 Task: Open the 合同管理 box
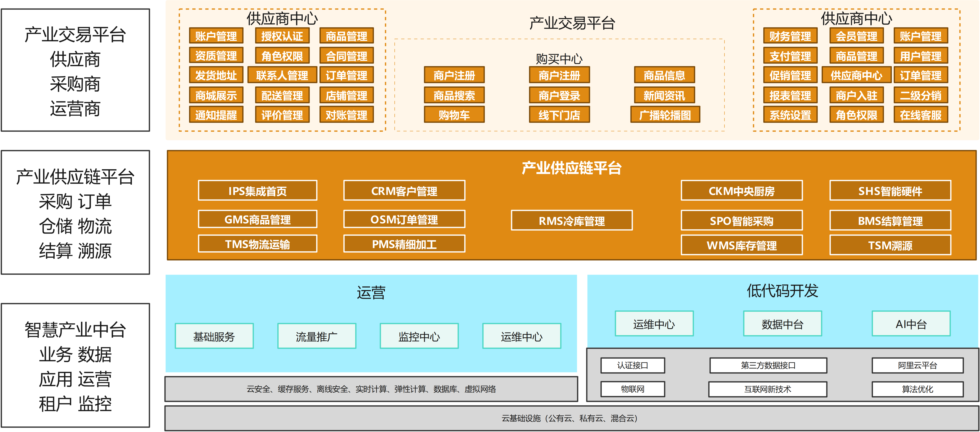tap(347, 55)
